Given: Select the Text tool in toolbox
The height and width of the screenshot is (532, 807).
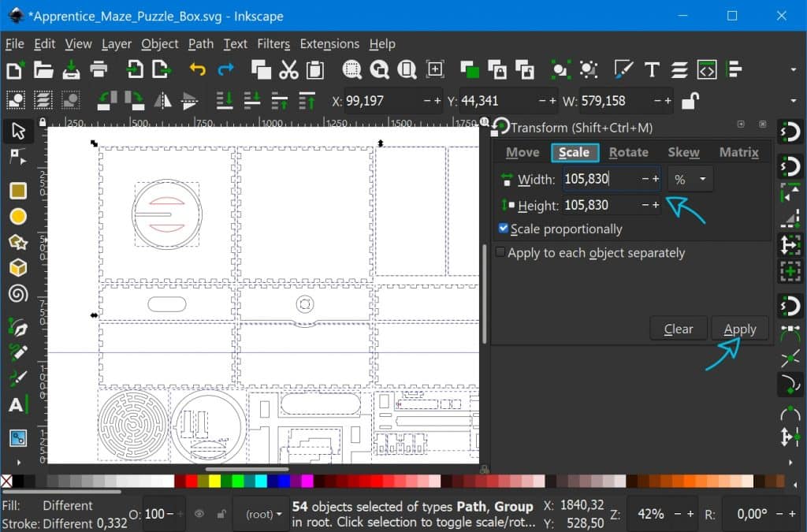Looking at the screenshot, I should pyautogui.click(x=17, y=406).
